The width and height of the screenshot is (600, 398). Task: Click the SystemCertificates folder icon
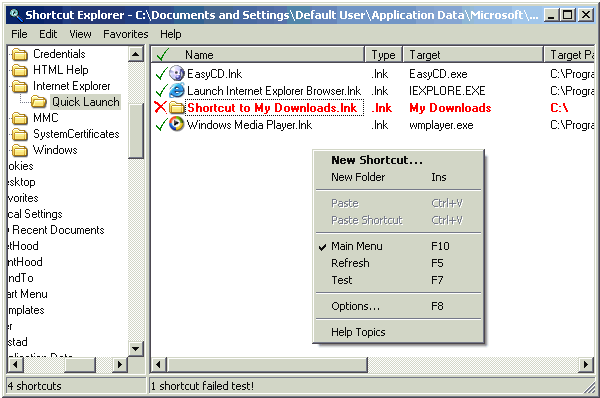point(20,134)
